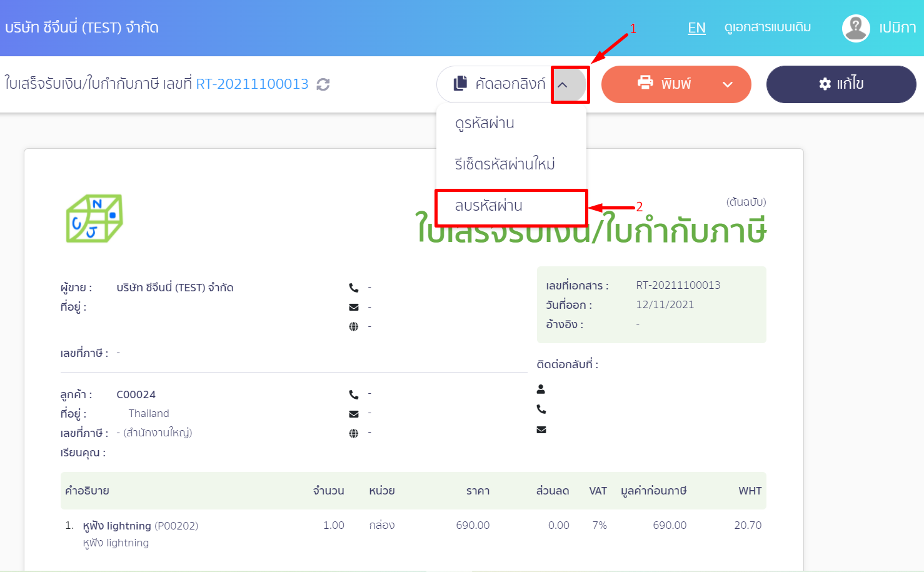Click the company cube logo on document
The width and height of the screenshot is (924, 572).
coord(94,218)
